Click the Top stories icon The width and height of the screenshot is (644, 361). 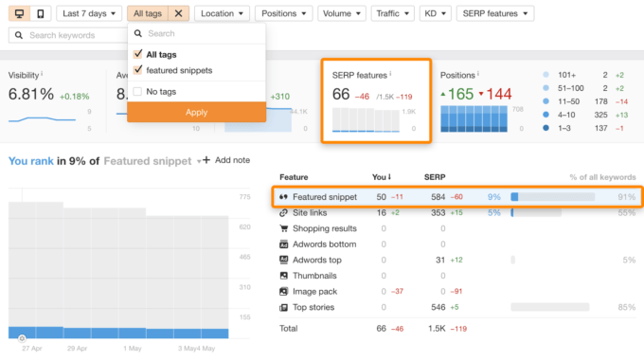pos(283,307)
